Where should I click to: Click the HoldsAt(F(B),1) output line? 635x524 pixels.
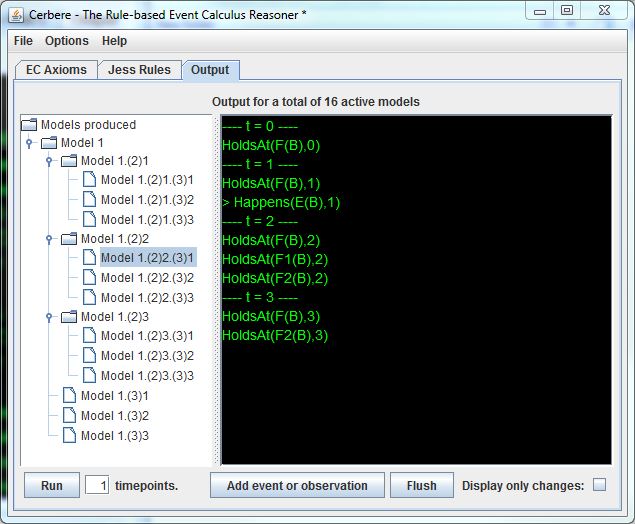(x=271, y=183)
